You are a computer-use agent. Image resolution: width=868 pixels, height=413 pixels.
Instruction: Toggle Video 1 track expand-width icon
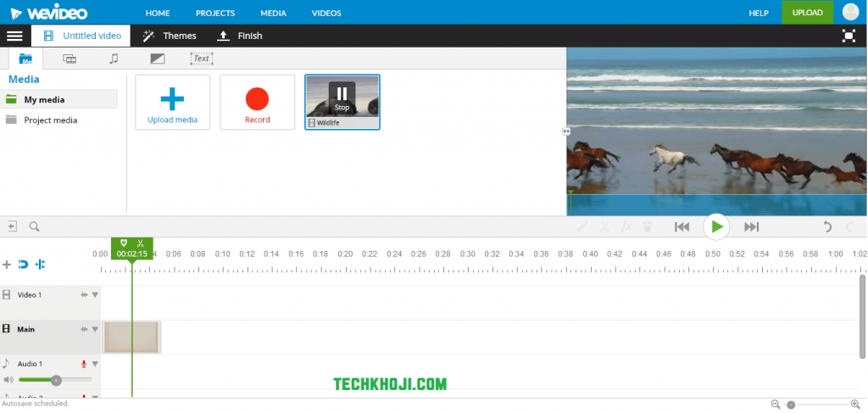(84, 295)
